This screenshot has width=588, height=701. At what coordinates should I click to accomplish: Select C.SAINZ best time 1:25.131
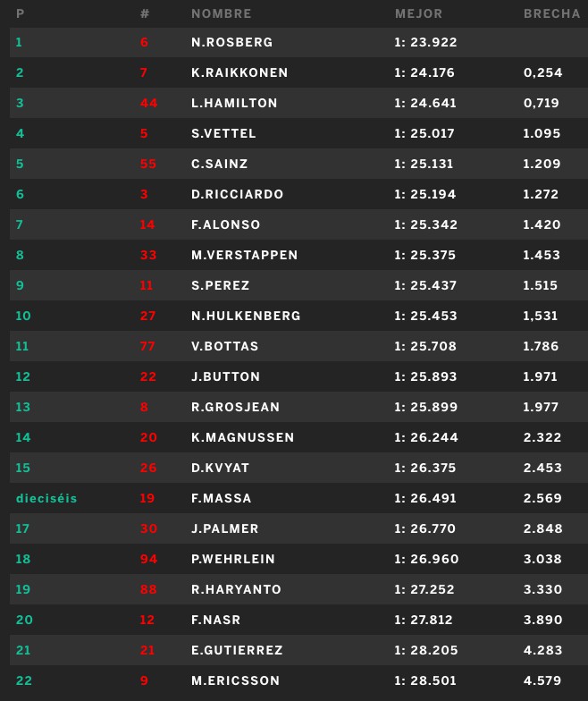424,165
